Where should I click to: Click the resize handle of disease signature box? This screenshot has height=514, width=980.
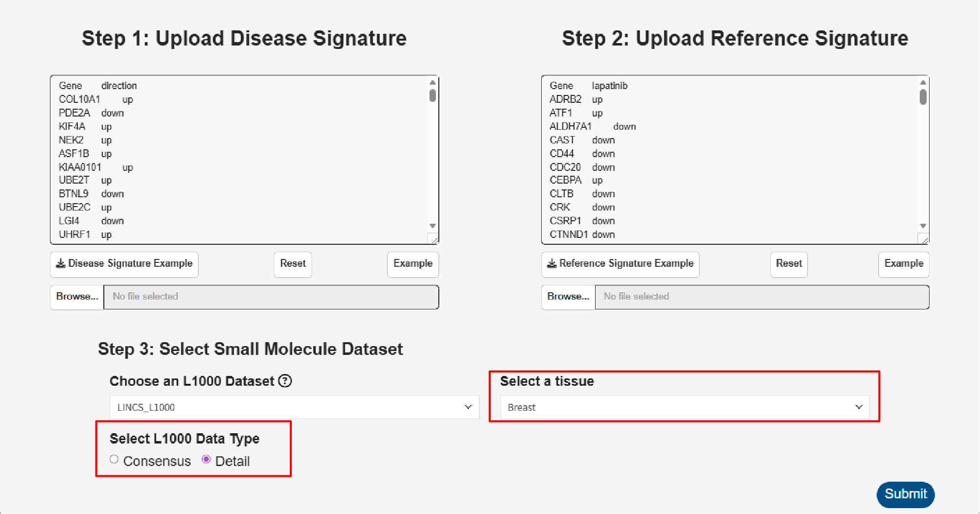click(x=434, y=240)
